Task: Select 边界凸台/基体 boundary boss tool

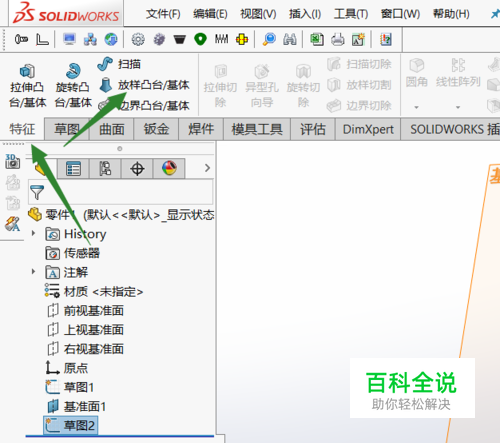Action: tap(144, 106)
